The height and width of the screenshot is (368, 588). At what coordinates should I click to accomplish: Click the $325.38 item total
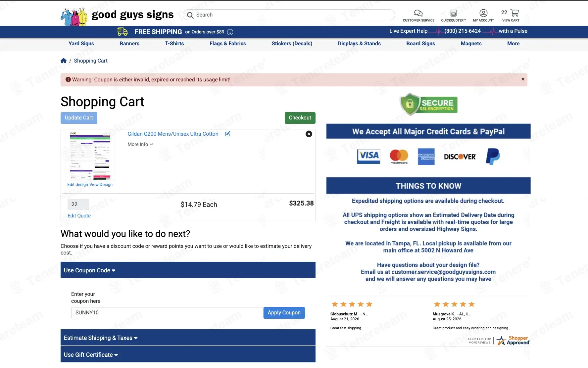coord(301,203)
